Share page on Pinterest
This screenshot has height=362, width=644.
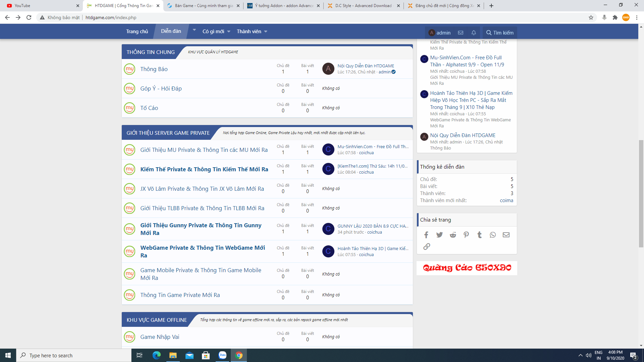(x=466, y=235)
